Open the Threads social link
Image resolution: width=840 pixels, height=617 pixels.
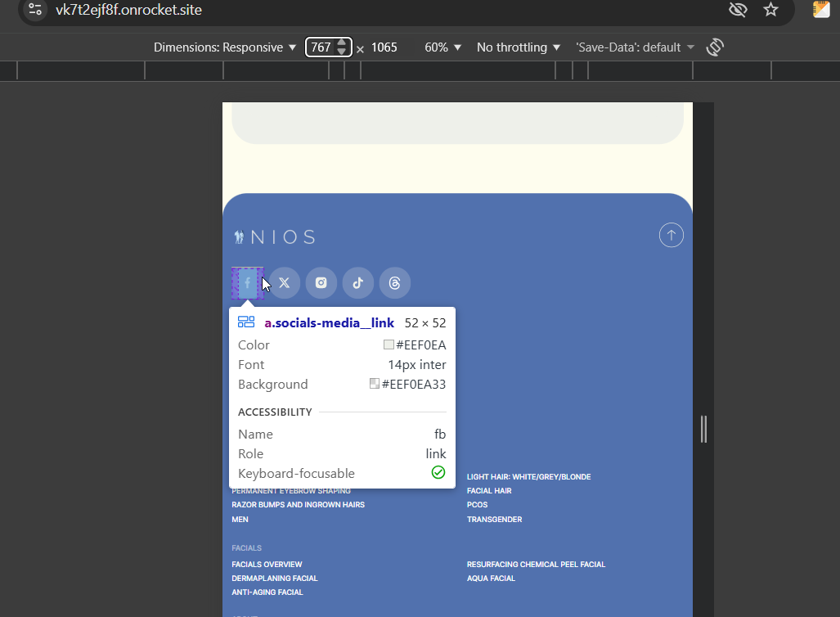point(395,283)
